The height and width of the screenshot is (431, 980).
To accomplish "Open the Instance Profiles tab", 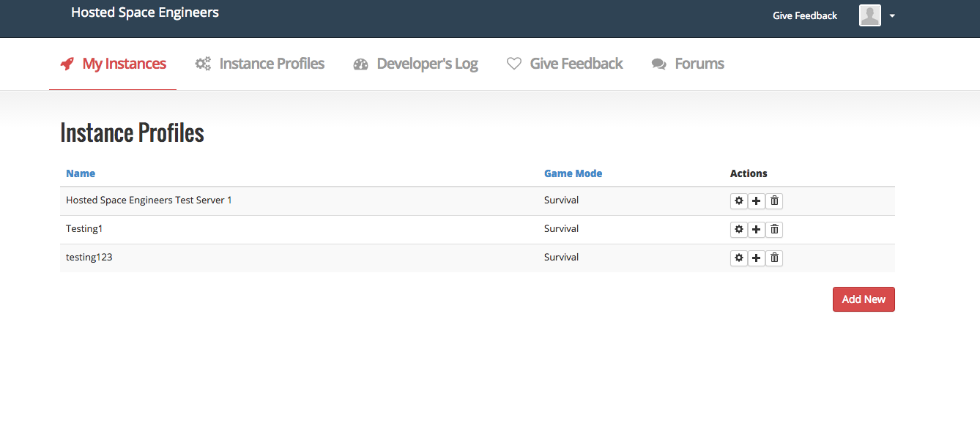I will coord(260,64).
